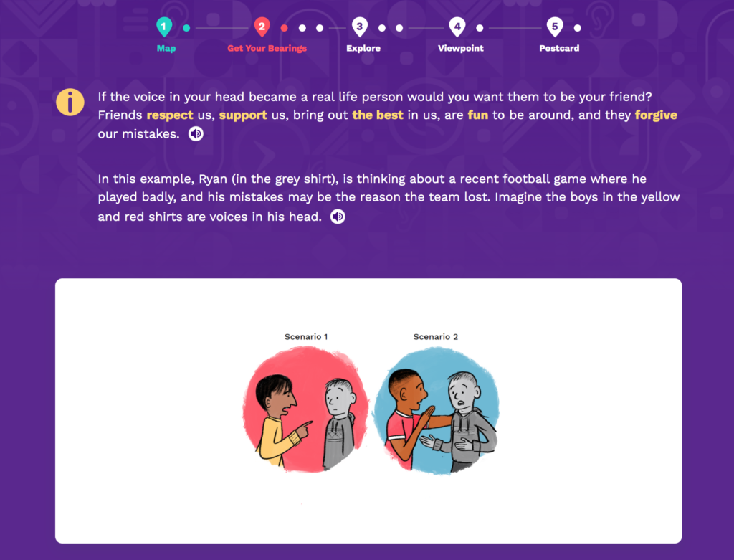Click the step 1 Map pin icon
734x560 pixels.
[x=164, y=27]
